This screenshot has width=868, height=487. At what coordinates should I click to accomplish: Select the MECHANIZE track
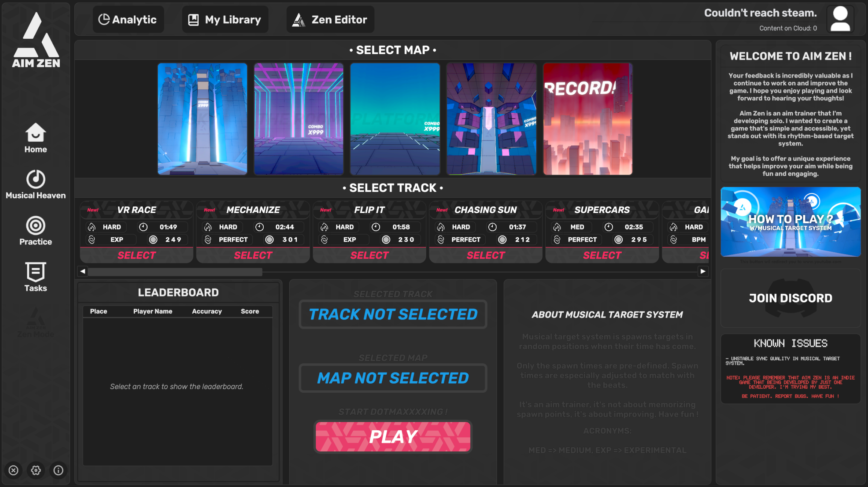coord(253,255)
